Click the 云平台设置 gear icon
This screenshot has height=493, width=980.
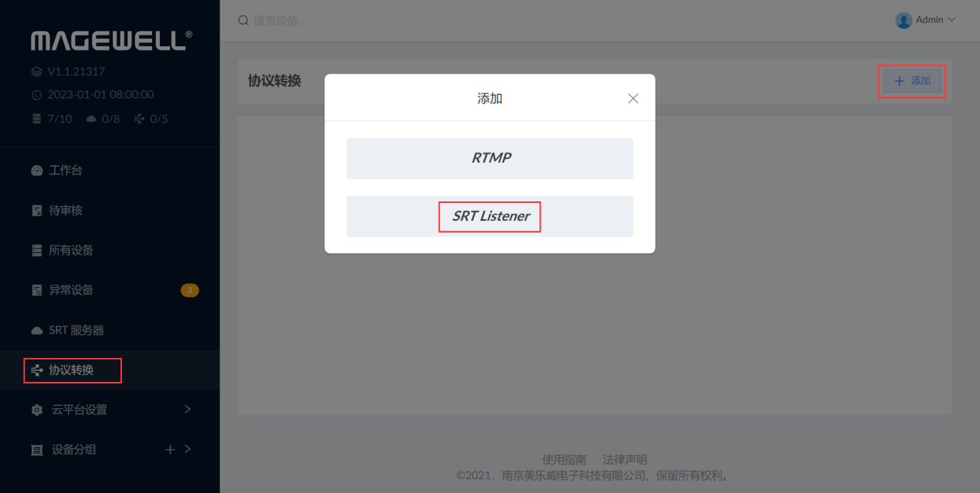pyautogui.click(x=36, y=410)
